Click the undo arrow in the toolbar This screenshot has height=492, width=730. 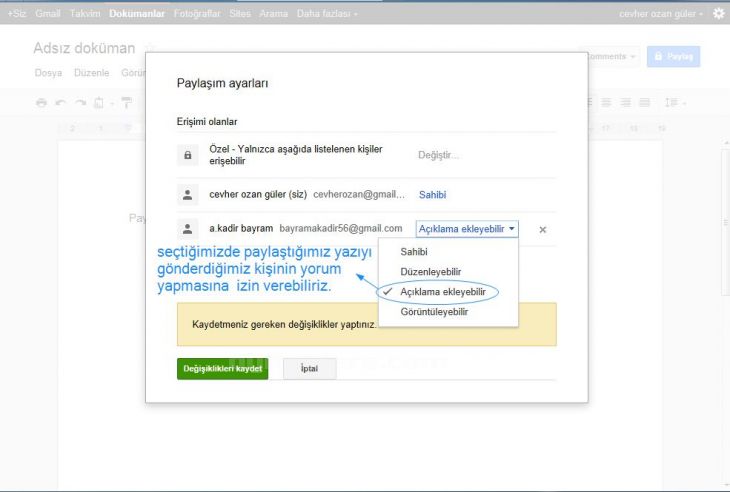(60, 102)
